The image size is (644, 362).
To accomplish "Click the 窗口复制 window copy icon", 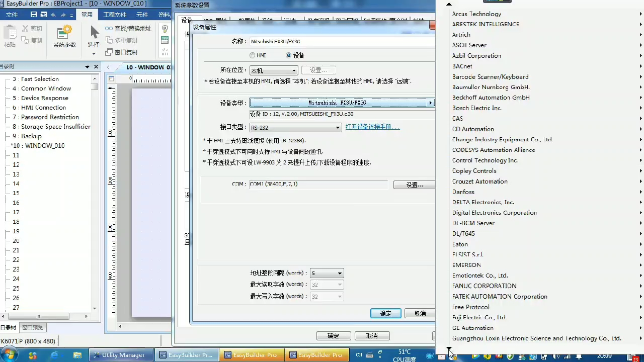I will 109,52.
